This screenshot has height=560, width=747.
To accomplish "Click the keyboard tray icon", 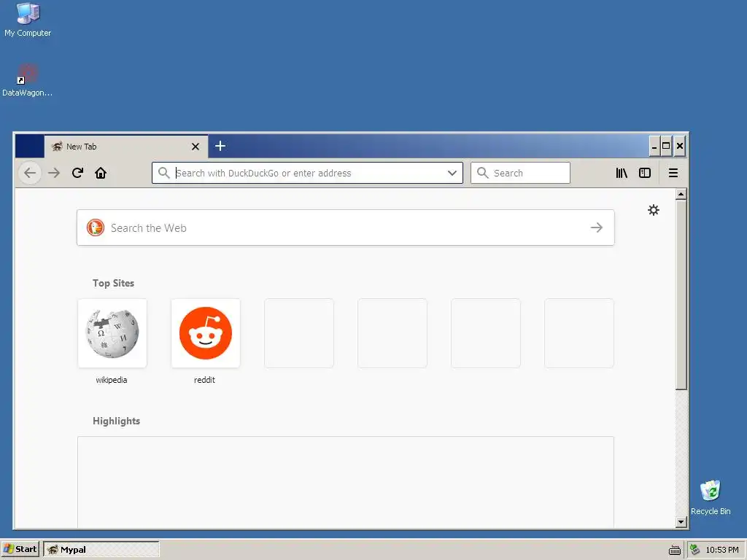I will [x=675, y=550].
